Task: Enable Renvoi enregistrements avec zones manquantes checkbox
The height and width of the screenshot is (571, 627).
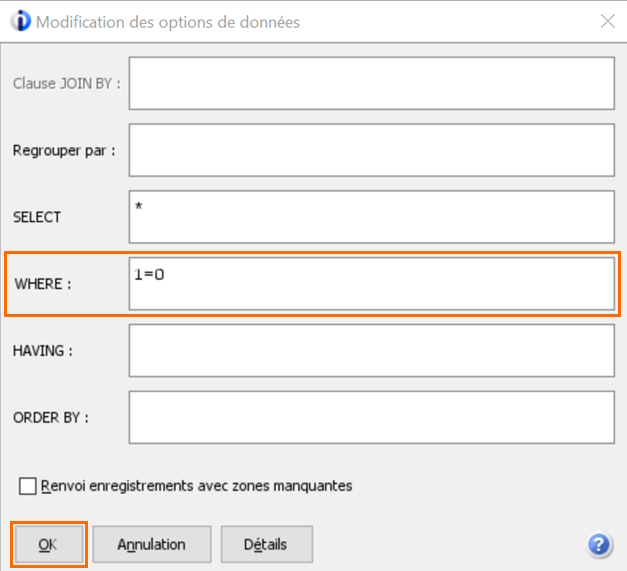Action: click(x=28, y=486)
